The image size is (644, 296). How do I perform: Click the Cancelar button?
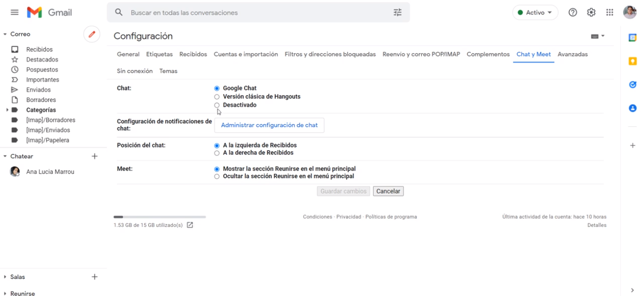tap(388, 191)
